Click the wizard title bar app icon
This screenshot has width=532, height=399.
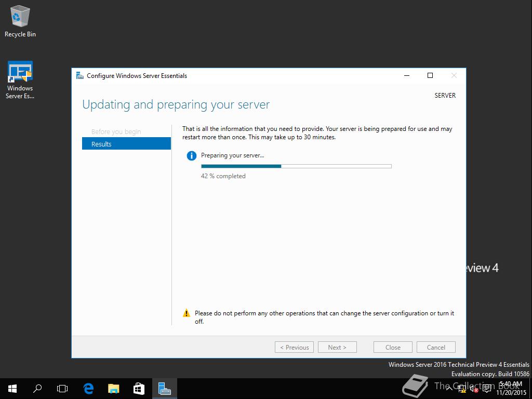coord(79,76)
